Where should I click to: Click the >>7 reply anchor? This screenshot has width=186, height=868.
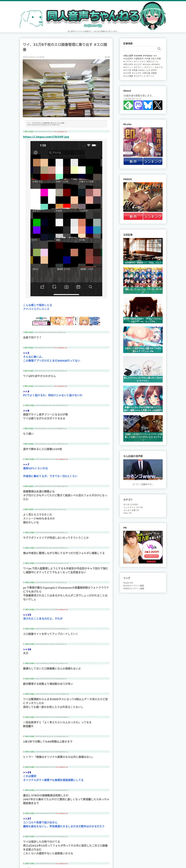(x=26, y=464)
